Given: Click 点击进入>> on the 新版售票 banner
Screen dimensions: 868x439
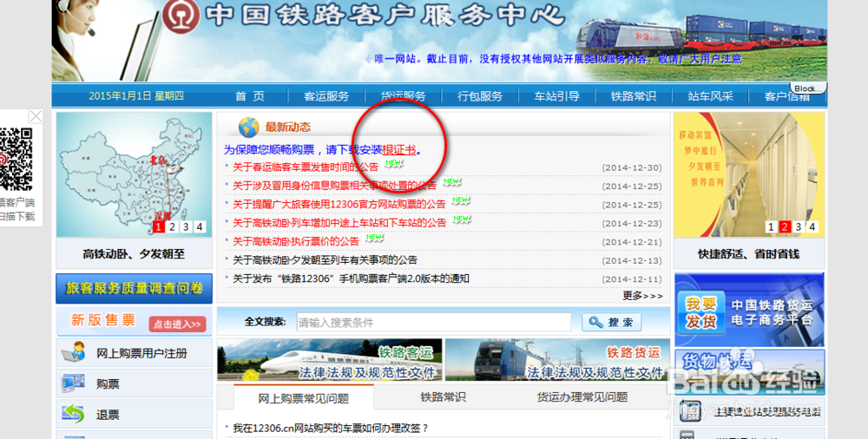Looking at the screenshot, I should tap(177, 324).
